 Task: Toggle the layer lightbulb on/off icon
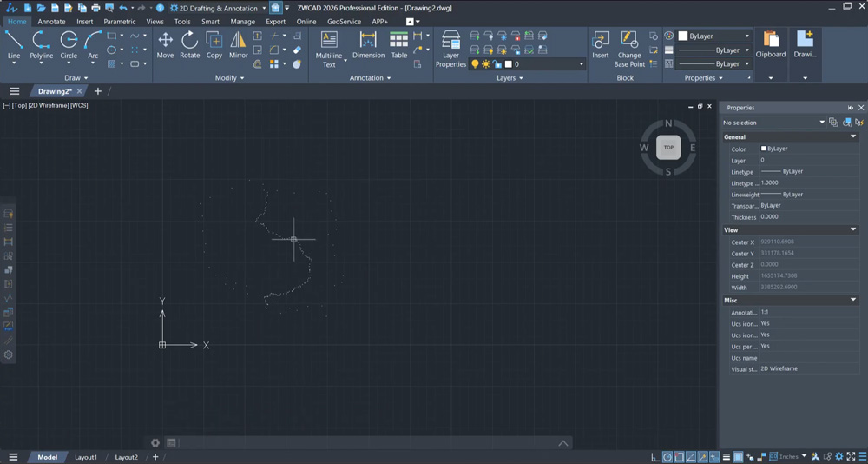pos(475,64)
